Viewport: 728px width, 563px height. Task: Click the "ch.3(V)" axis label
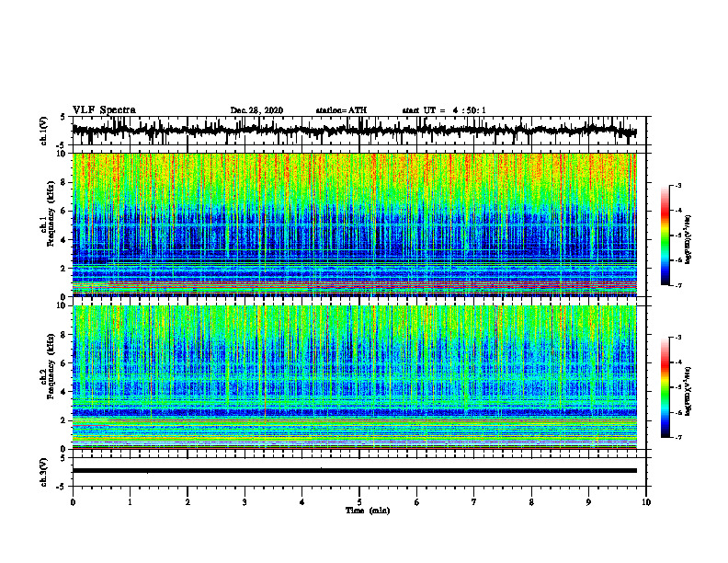[44, 472]
